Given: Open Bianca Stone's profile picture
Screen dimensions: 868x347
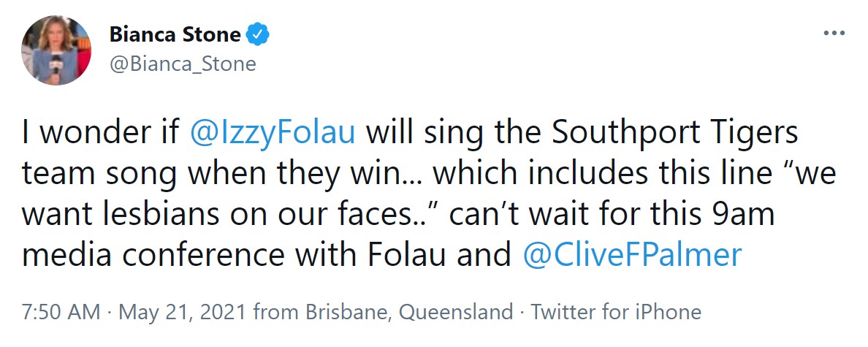Looking at the screenshot, I should (56, 50).
